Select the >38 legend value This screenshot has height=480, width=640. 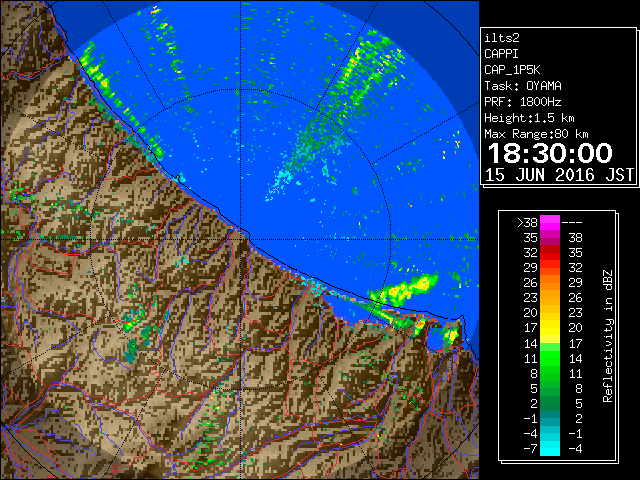(x=527, y=223)
